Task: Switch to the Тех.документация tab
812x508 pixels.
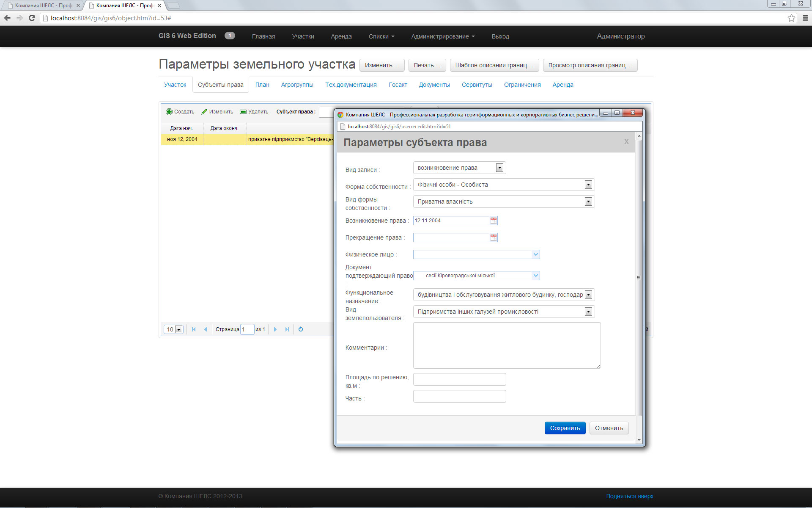Action: pyautogui.click(x=351, y=85)
